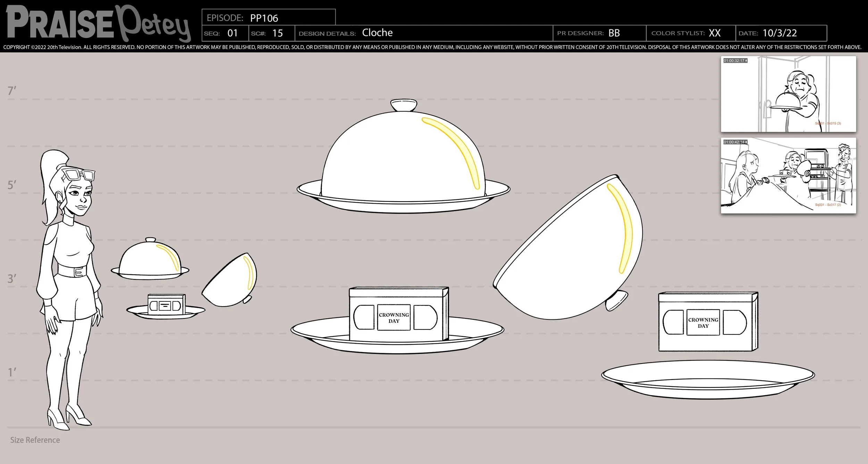Open the upper storyboard thumbnail 01:00:32:17
This screenshot has height=464, width=868.
click(x=788, y=94)
